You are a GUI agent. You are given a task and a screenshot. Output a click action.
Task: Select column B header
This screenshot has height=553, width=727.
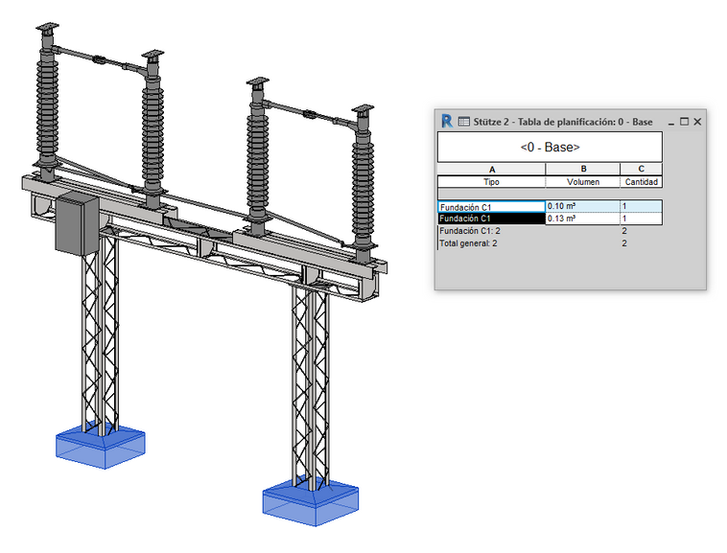coord(583,169)
